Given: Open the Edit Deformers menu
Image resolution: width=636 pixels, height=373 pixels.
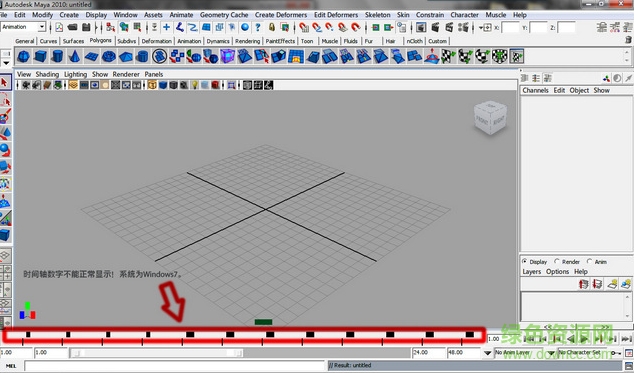Looking at the screenshot, I should (x=336, y=15).
